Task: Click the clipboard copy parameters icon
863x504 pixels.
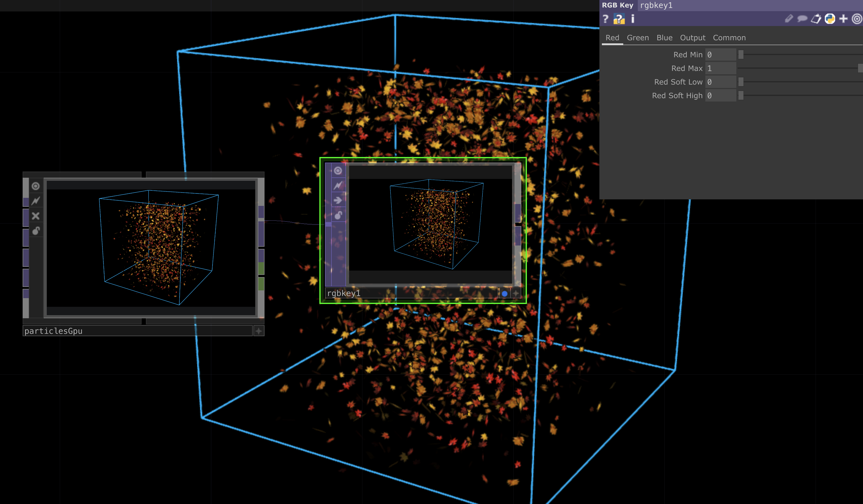Action: (x=816, y=19)
